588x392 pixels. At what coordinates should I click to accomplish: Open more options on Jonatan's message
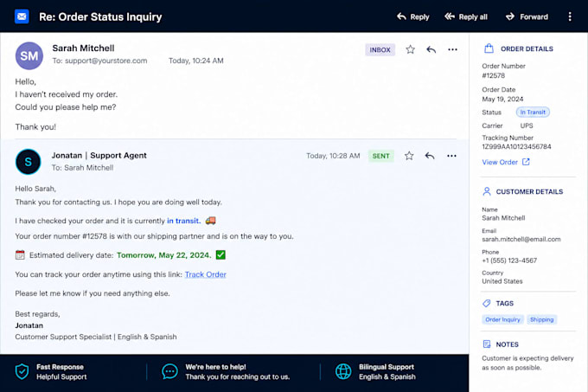(451, 156)
